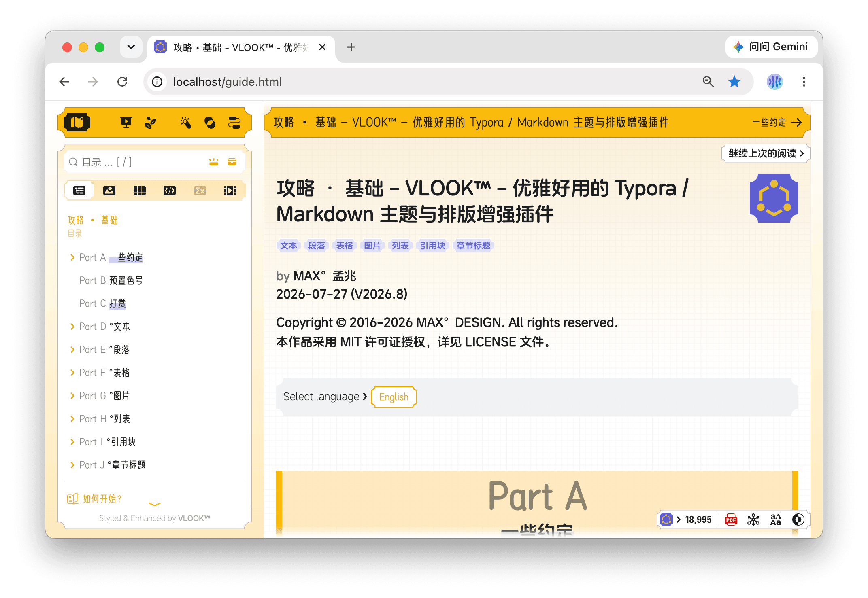The image size is (868, 598).
Task: Expand Part F °表格 chevron
Action: (72, 373)
